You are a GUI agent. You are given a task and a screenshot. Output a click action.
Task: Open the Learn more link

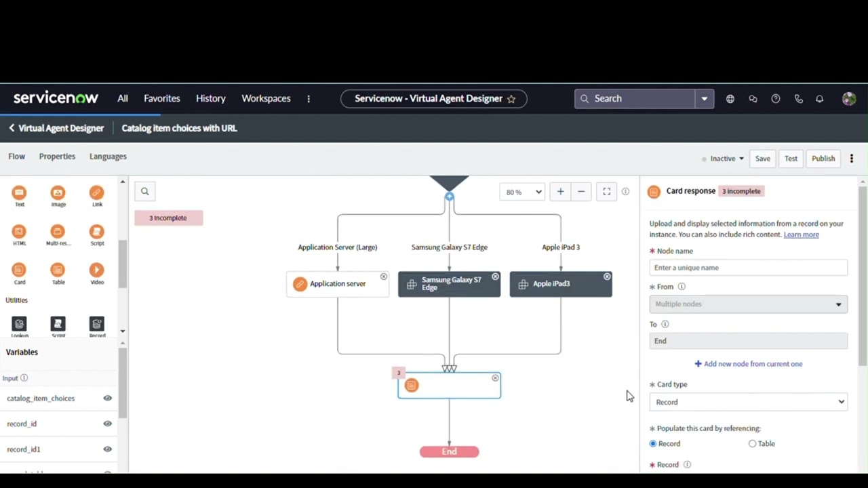pos(802,235)
